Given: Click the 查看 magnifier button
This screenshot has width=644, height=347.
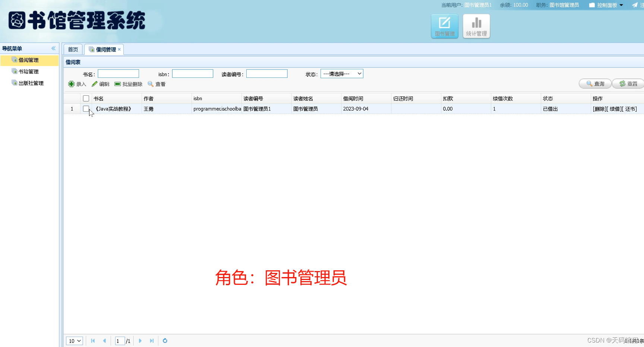Looking at the screenshot, I should (x=157, y=84).
